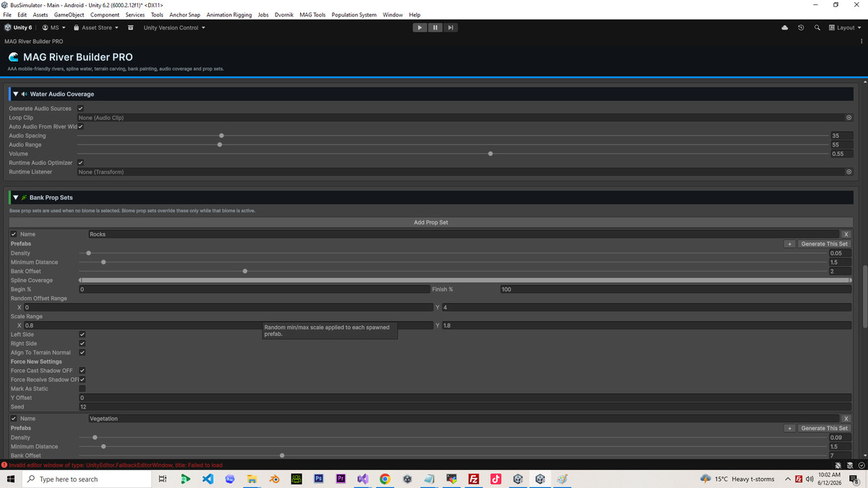Collapse the Bank Prop Sets section

[15, 197]
